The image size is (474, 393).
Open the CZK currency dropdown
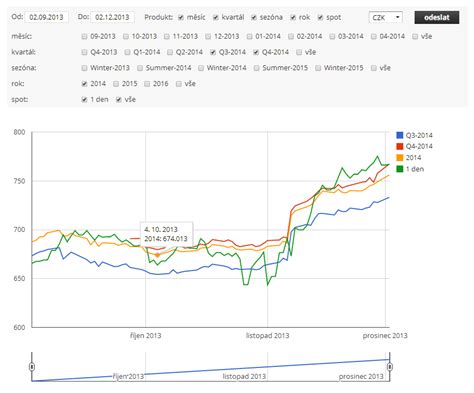386,17
